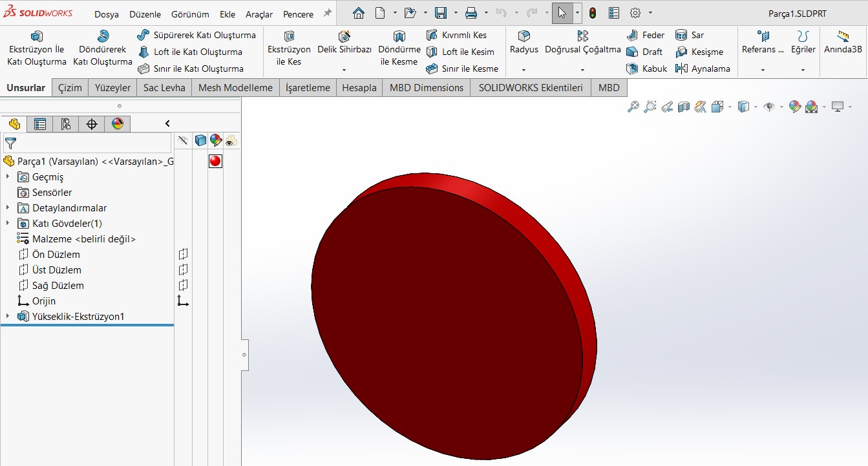Open the Referans geometry dropdown arrow
This screenshot has height=466, width=868.
coord(763,70)
